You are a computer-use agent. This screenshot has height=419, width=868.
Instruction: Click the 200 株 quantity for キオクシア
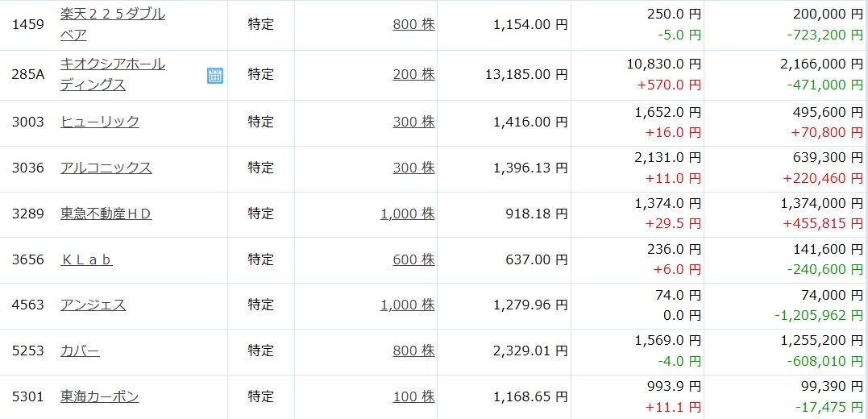pos(413,74)
